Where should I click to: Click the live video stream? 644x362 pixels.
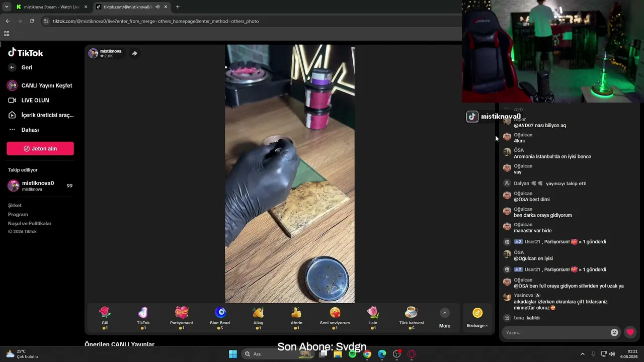point(290,174)
